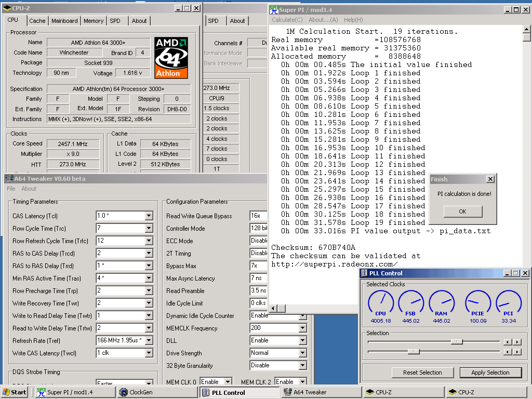Viewport: 532px width, 399px height.
Task: Open the Write CAS Latency (Twcl) dropdown
Action: (149, 353)
